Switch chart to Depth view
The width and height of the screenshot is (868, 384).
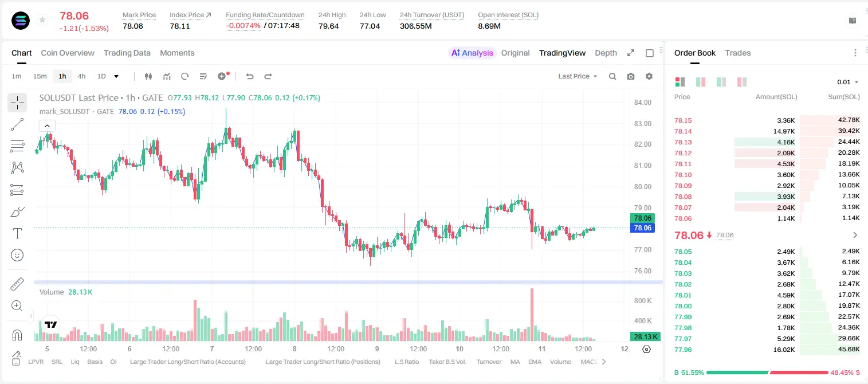click(x=606, y=53)
